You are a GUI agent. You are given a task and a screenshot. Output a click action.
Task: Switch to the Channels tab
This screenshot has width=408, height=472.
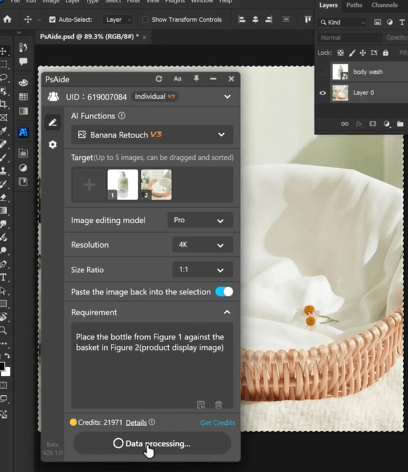tap(384, 5)
